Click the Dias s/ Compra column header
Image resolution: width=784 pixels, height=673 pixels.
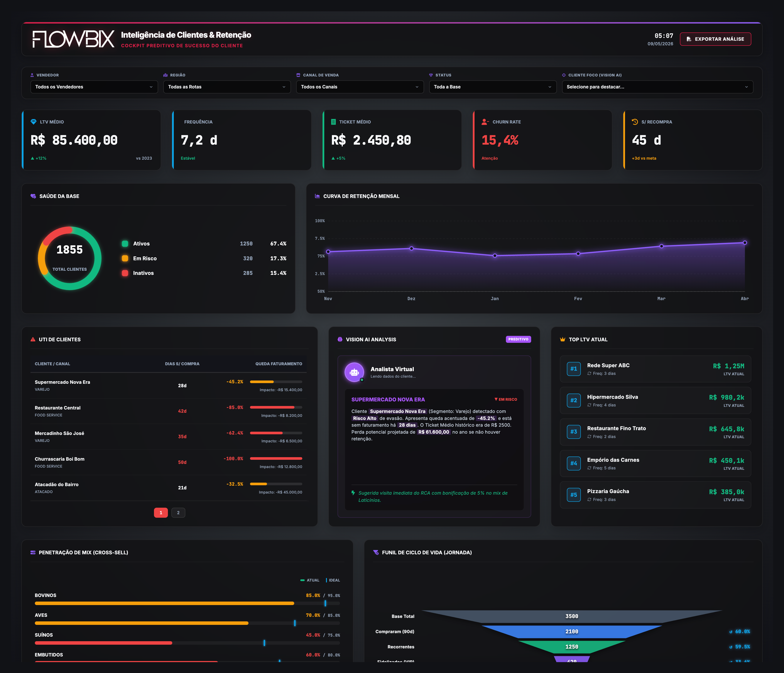pyautogui.click(x=182, y=364)
